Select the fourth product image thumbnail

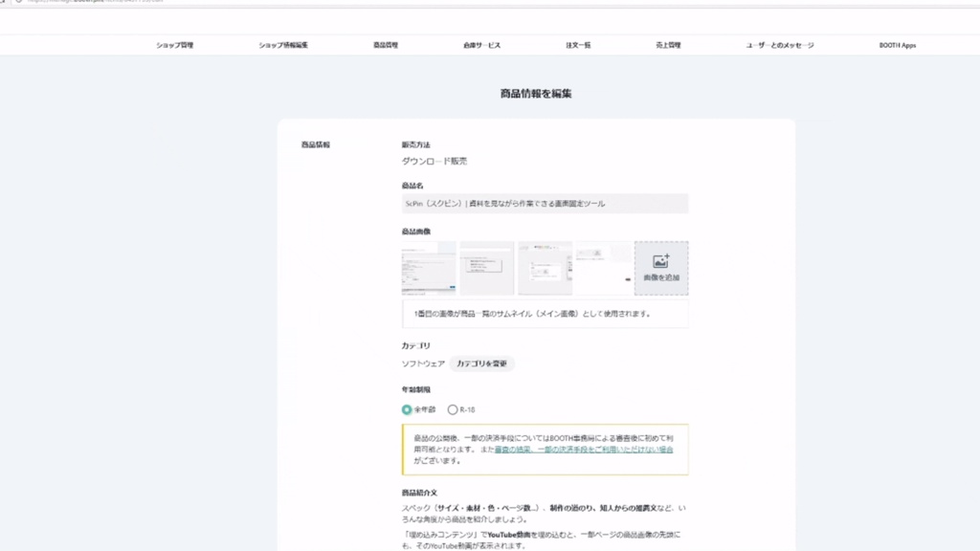pos(603,268)
